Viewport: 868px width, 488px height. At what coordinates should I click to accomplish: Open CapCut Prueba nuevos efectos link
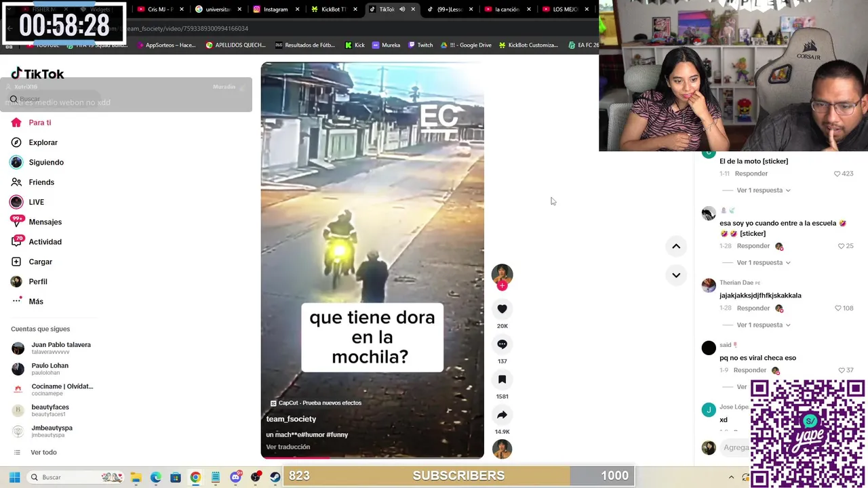(316, 403)
